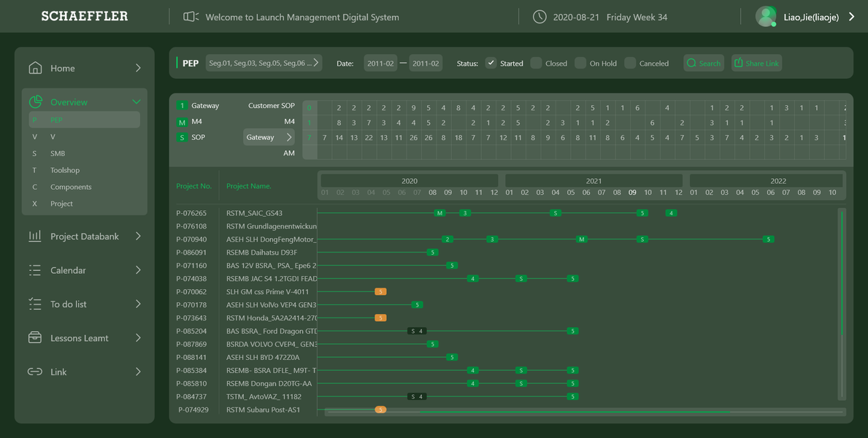This screenshot has height=438, width=868.
Task: Click the S 4 marker on TSTM_ AvtoVAZ row
Action: (x=417, y=396)
